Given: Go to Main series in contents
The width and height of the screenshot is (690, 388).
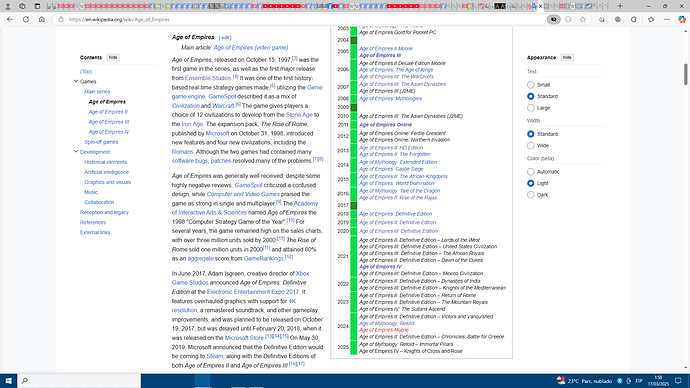Looking at the screenshot, I should click(97, 92).
